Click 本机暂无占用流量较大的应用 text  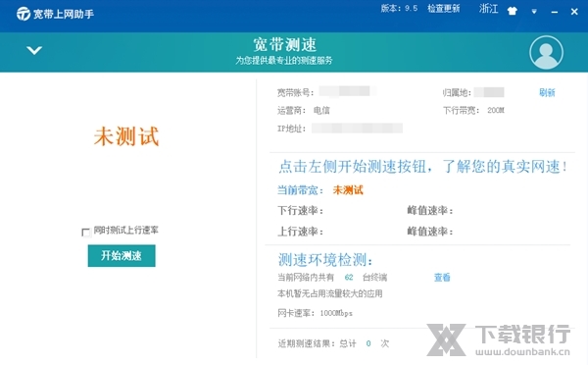pyautogui.click(x=330, y=293)
